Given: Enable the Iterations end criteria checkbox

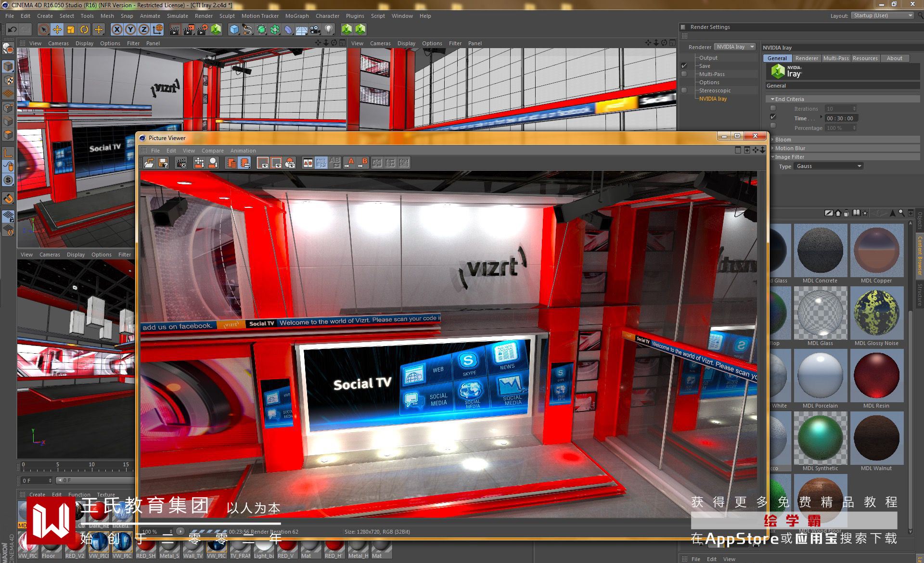Looking at the screenshot, I should pos(773,108).
